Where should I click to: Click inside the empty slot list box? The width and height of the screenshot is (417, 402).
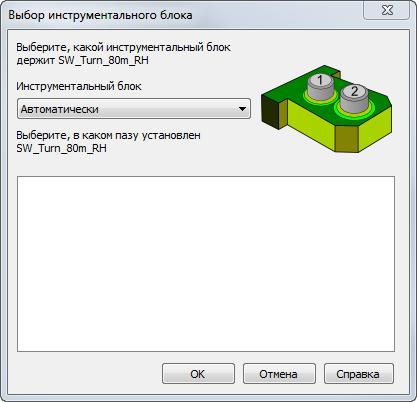point(206,264)
